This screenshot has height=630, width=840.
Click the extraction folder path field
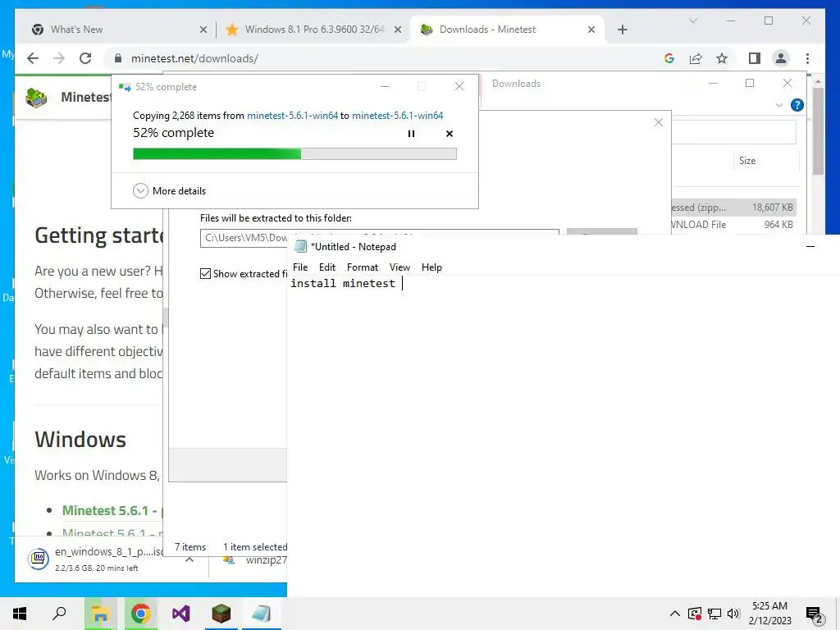(x=379, y=237)
